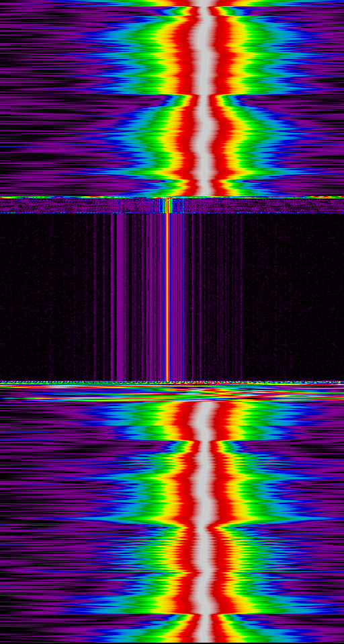Click the noisy purple strip above the dark section
The width and height of the screenshot is (344, 644).
click(172, 205)
